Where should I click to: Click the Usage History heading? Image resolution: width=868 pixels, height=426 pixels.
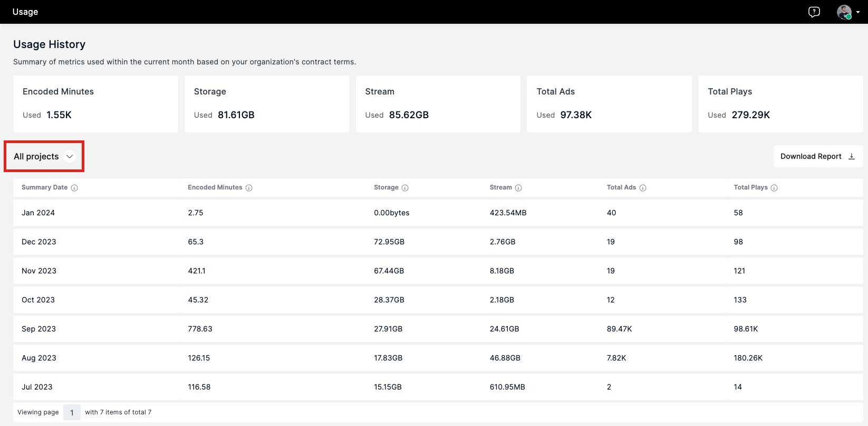click(50, 44)
